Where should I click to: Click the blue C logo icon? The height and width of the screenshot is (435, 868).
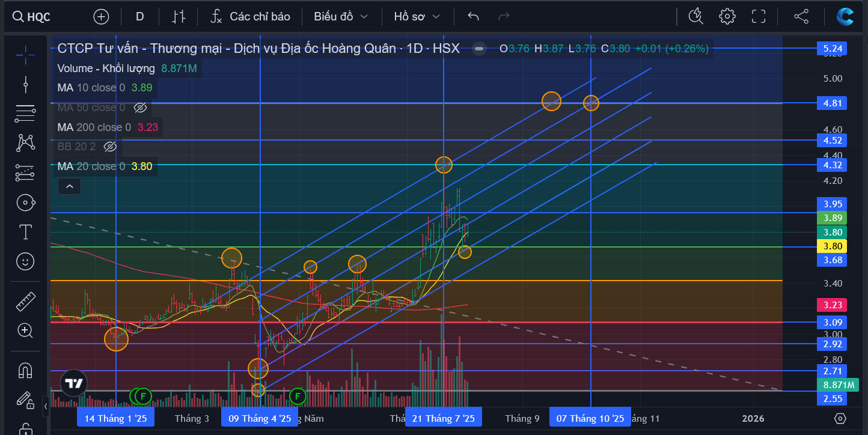845,16
